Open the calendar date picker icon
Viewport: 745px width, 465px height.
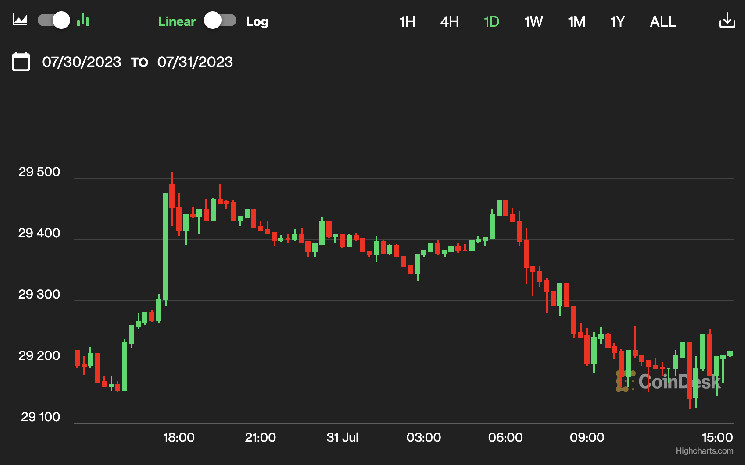pos(20,62)
